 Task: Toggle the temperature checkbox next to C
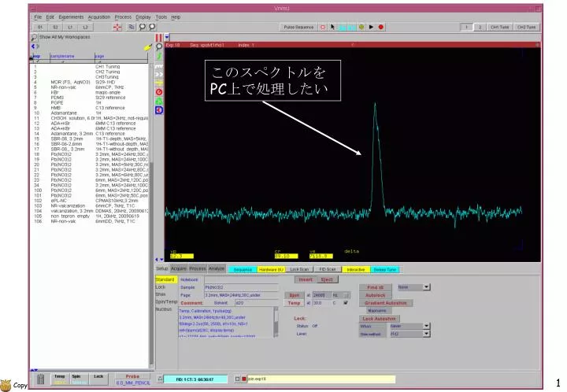point(346,303)
